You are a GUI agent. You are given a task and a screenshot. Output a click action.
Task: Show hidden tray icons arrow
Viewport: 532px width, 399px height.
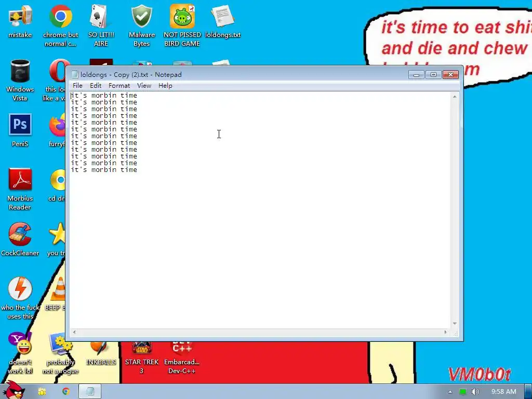tap(450, 392)
